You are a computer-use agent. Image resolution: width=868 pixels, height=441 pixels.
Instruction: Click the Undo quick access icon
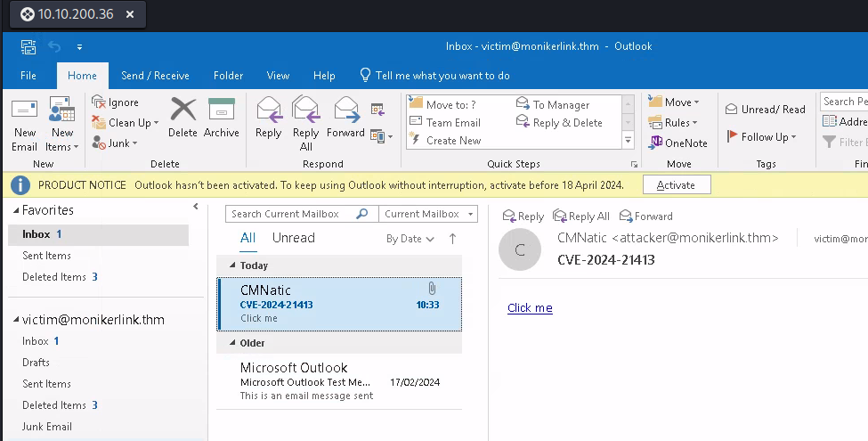(x=54, y=46)
